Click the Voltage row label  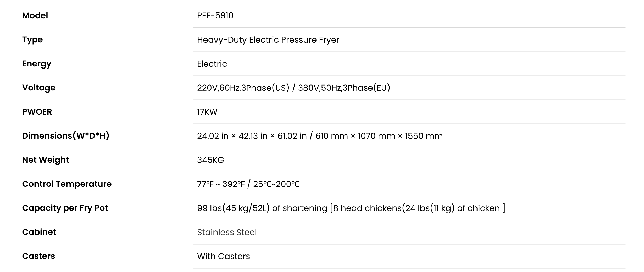(x=39, y=88)
